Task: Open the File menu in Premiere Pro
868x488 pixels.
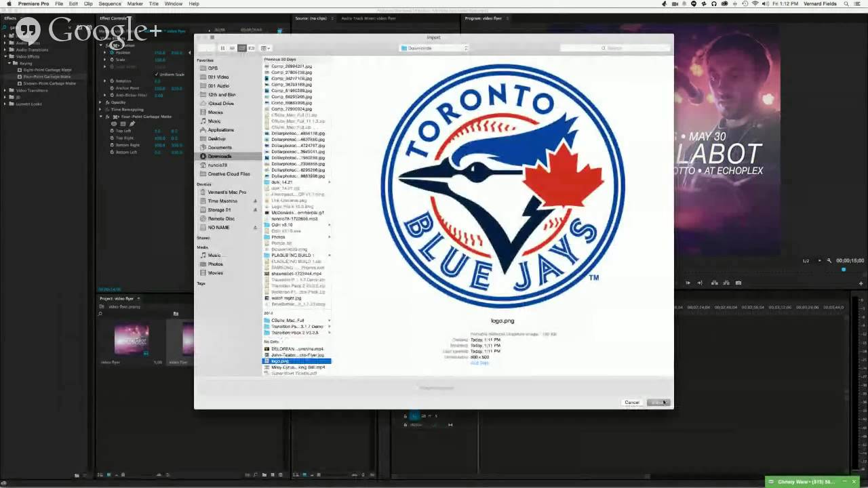Action: [59, 4]
